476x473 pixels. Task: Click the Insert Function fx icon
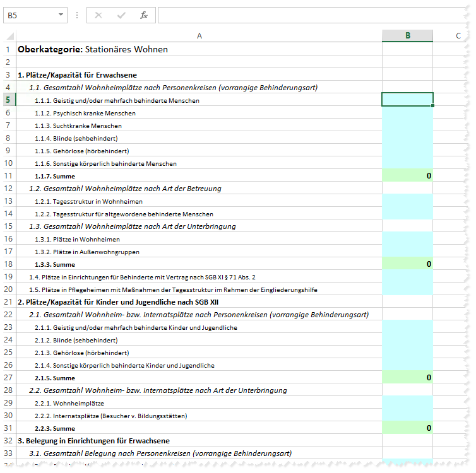pos(143,15)
